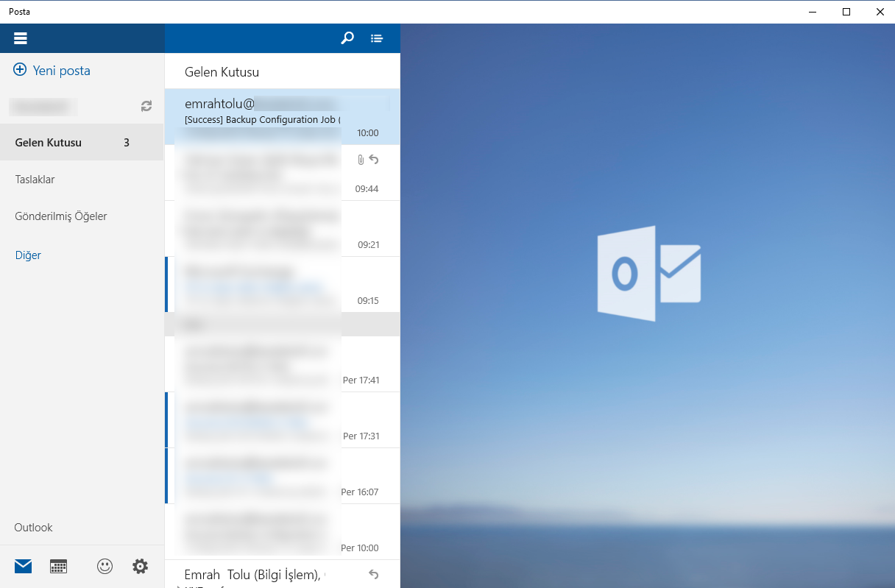Viewport: 895px width, 588px height.
Task: Click reply arrow on Emrah Tolu email
Action: (373, 575)
